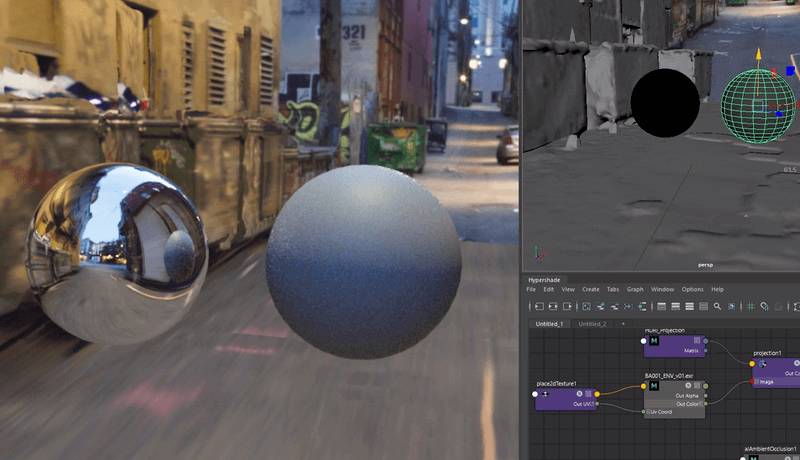Open the Tabs menu
Image resolution: width=800 pixels, height=460 pixels.
pyautogui.click(x=613, y=289)
